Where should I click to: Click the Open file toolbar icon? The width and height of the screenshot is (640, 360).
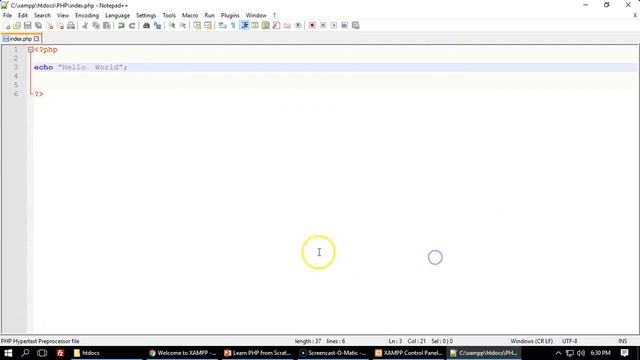coord(17,25)
